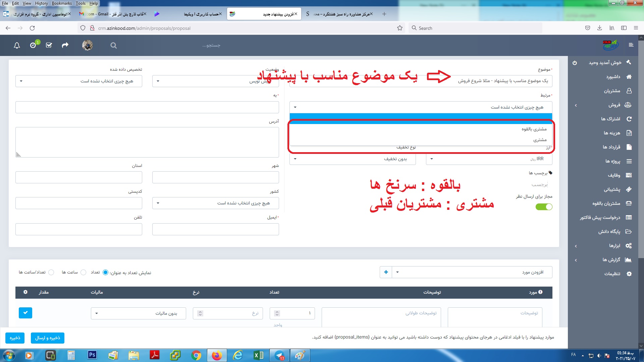
Task: Open پروژه ها in the sidebar
Action: coord(612,161)
